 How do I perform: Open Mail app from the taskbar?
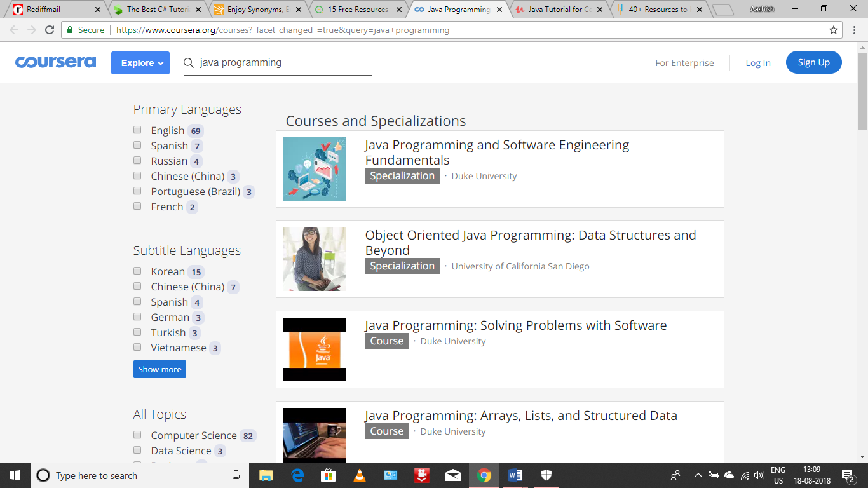453,475
